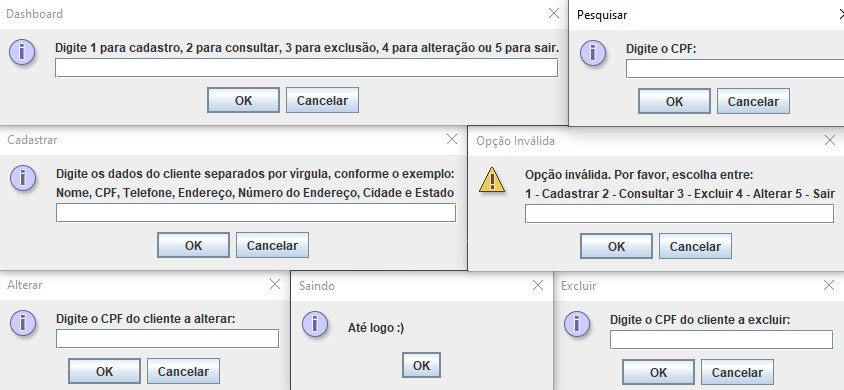
Task: Focus the CPF field in Pesquisar dialog
Action: (735, 69)
